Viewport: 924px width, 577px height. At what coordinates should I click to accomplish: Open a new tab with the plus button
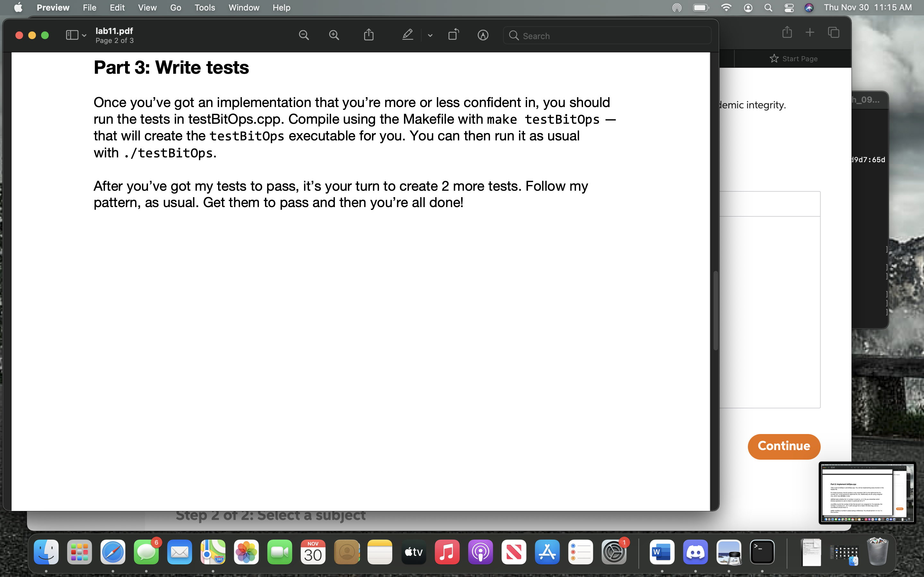(810, 32)
